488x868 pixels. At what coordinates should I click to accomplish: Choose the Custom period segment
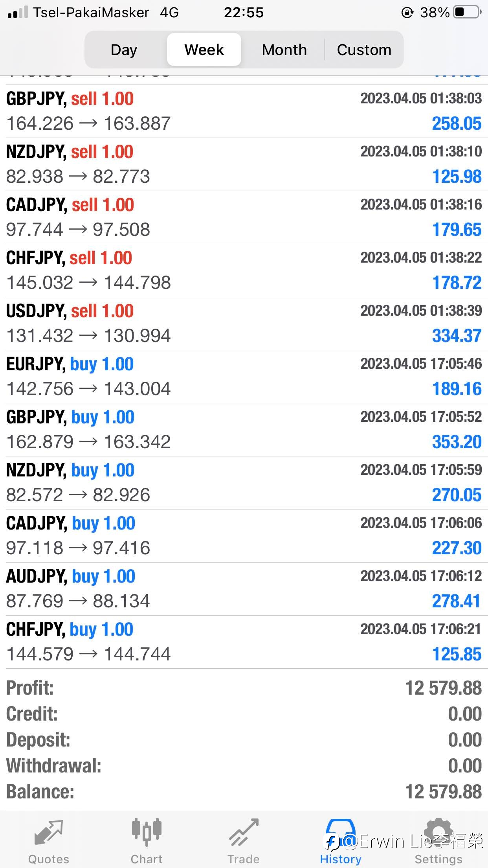(x=364, y=50)
